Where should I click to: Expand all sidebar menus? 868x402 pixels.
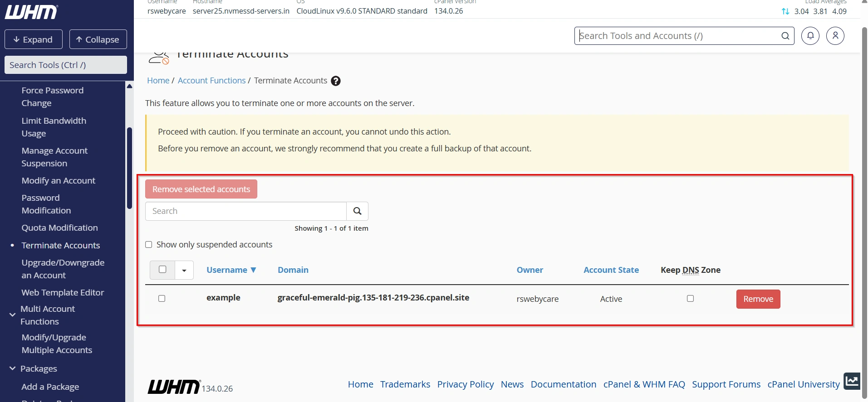pyautogui.click(x=34, y=39)
